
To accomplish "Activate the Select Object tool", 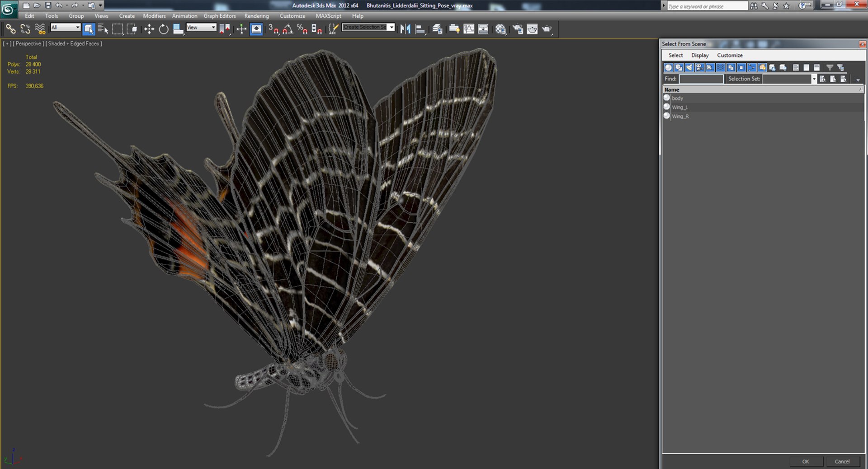I will [89, 29].
